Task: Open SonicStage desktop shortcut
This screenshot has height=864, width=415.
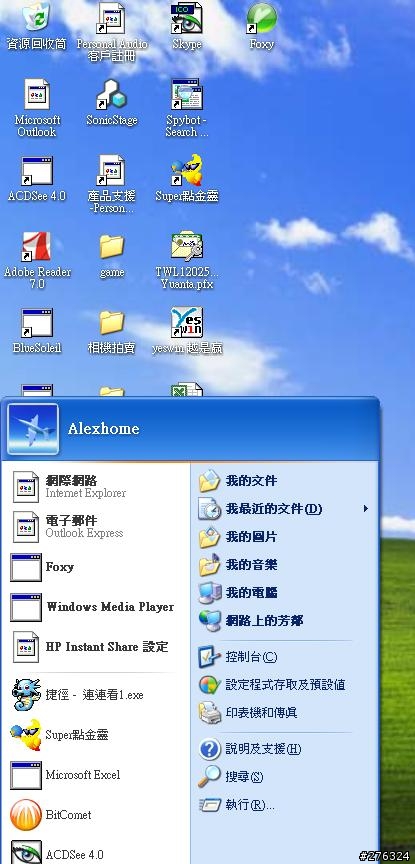Action: click(x=112, y=102)
